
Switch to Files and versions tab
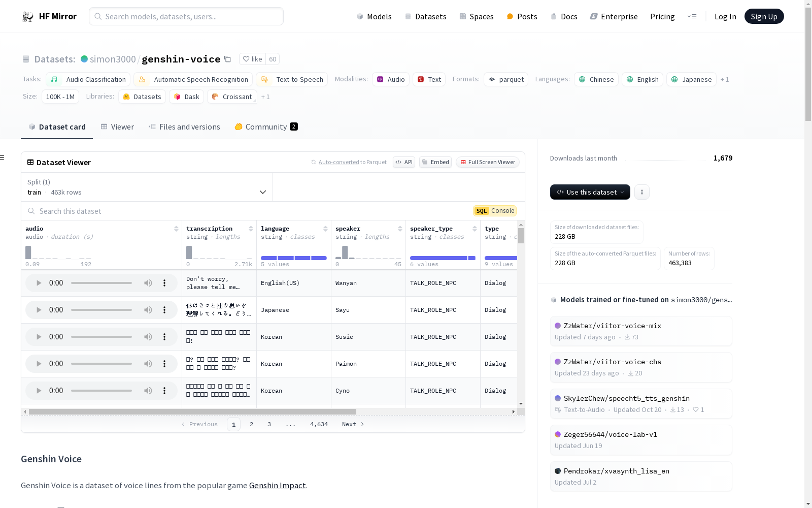184,127
